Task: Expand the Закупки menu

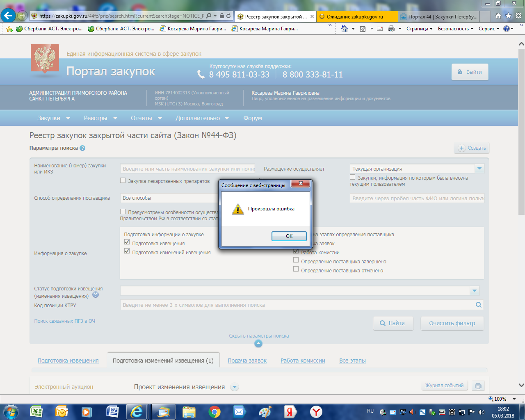Action: coord(54,118)
